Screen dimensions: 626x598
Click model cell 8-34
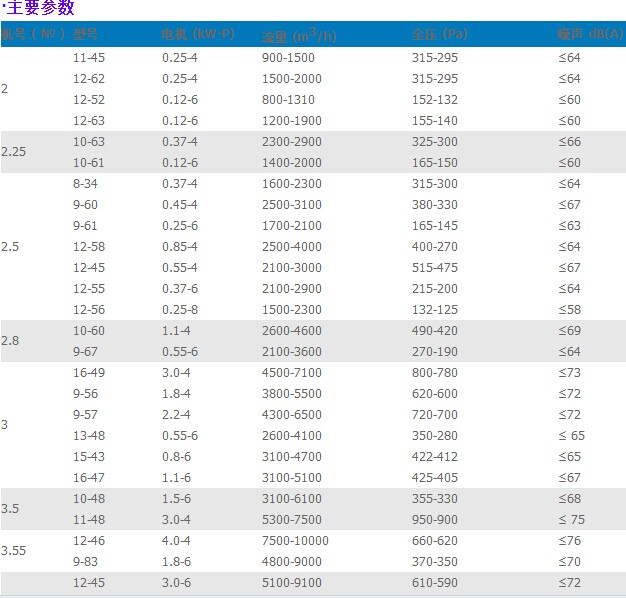85,184
